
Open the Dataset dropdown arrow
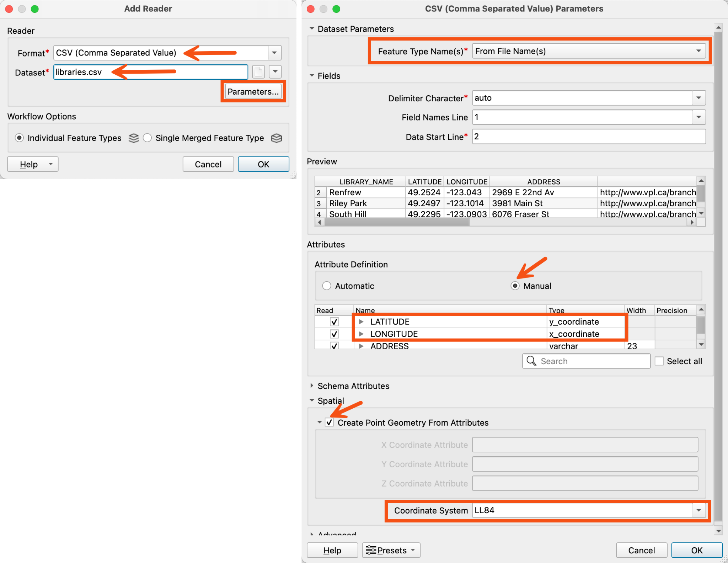(275, 72)
